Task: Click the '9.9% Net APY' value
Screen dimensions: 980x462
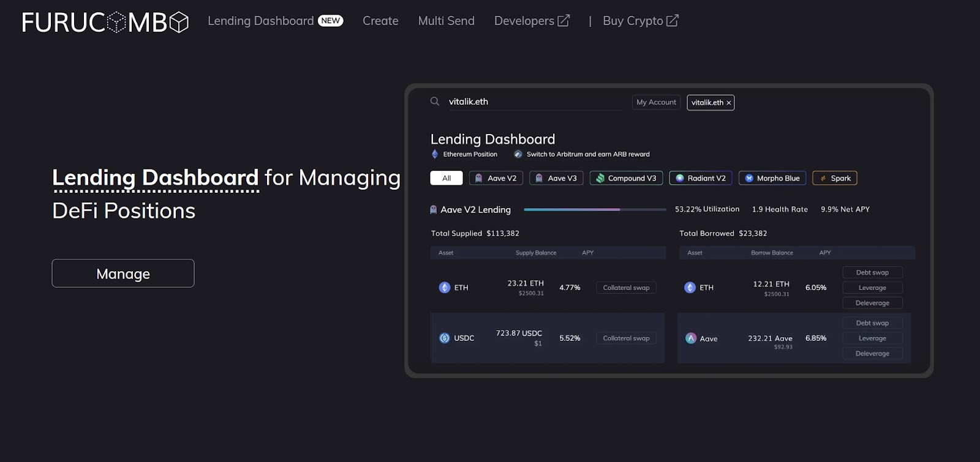Action: (845, 209)
